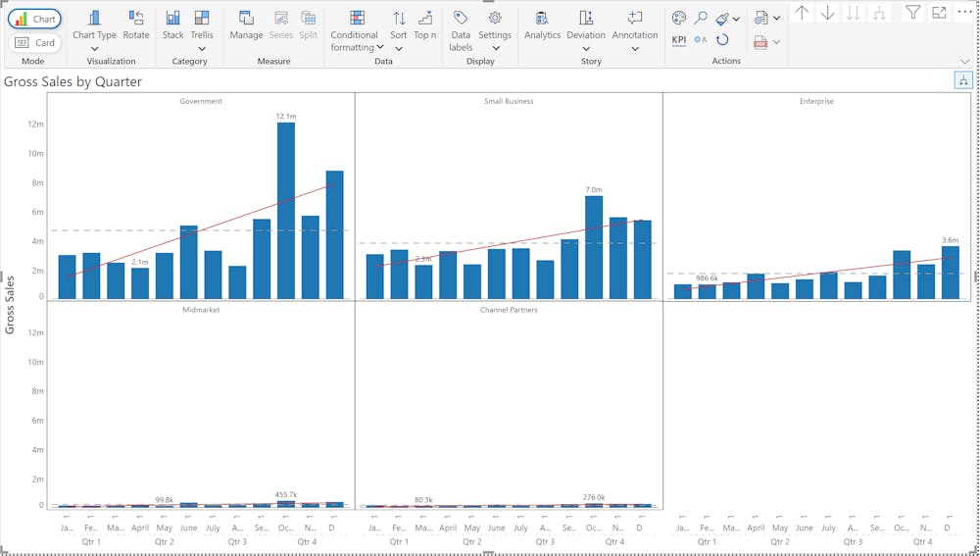Expand the Conditional formatting dropdown
This screenshot has width=980, height=556.
380,47
